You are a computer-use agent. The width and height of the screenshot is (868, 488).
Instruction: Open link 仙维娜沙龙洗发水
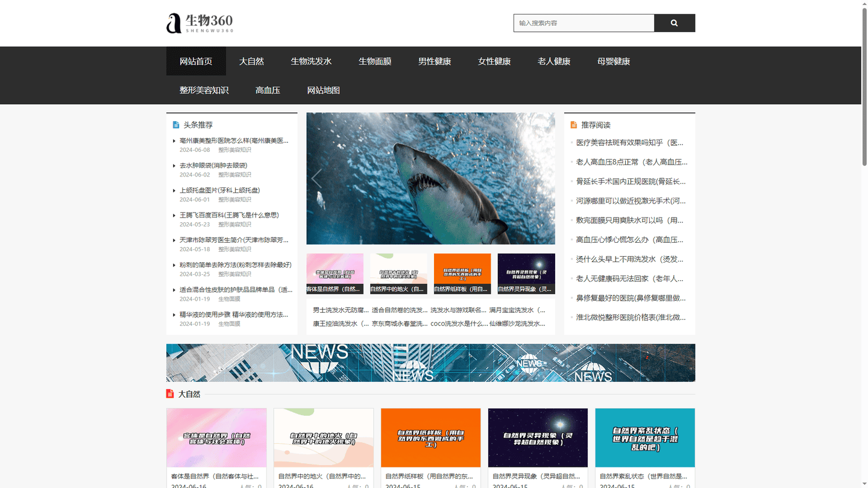click(517, 323)
